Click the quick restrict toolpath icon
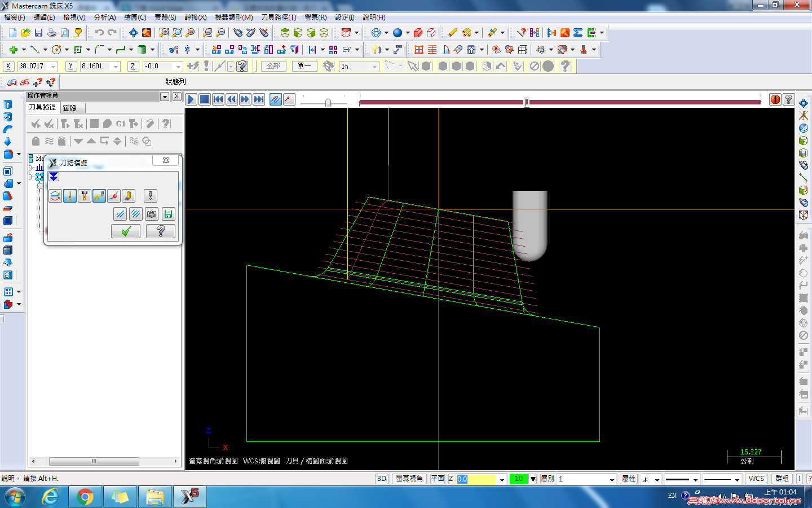 (120, 214)
